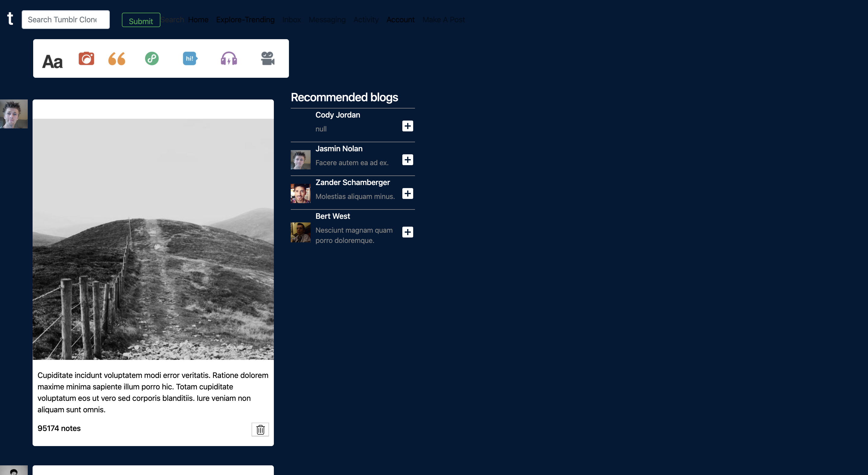Image resolution: width=868 pixels, height=475 pixels.
Task: Click Zander Schamberger's avatar thumbnail
Action: pyautogui.click(x=300, y=193)
